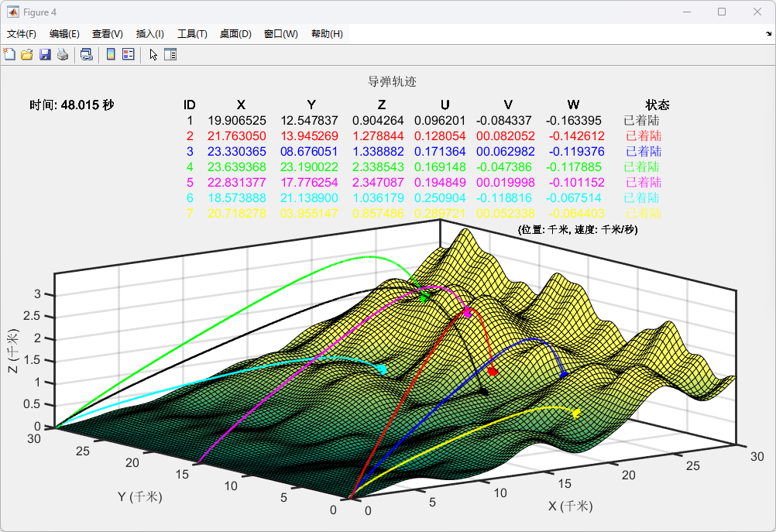Open the 文件(F) menu
This screenshot has height=532, width=776.
click(x=22, y=34)
